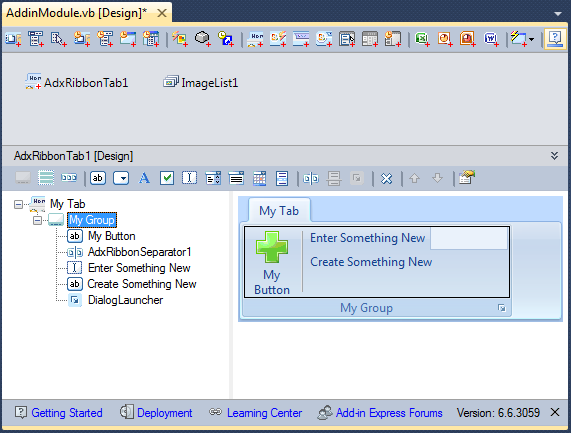Add a ribbon box control
Image resolution: width=571 pixels, height=433 pixels.
click(46, 178)
